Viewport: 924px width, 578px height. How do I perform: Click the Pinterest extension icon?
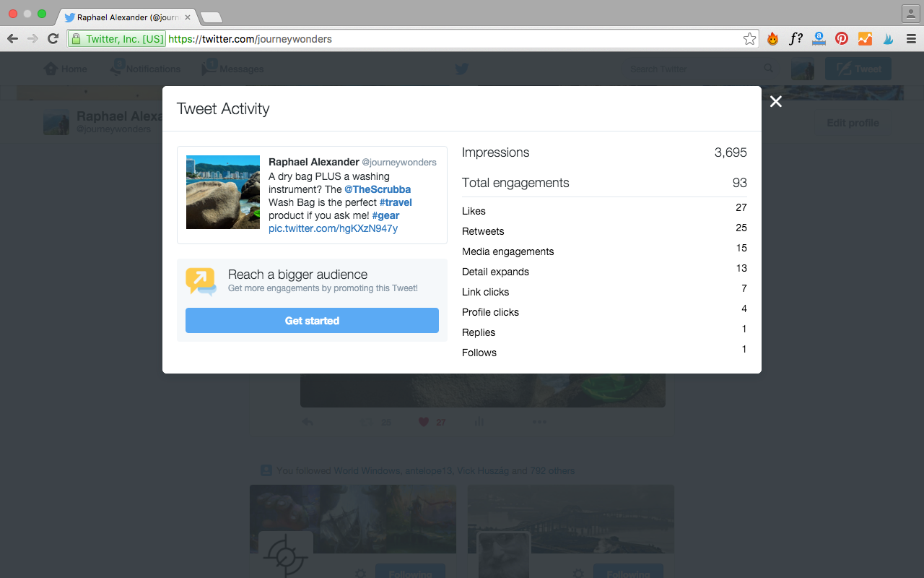(842, 39)
